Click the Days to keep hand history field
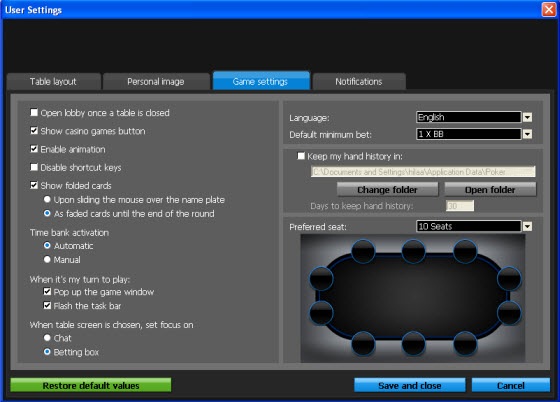Image resolution: width=560 pixels, height=402 pixels. 460,206
